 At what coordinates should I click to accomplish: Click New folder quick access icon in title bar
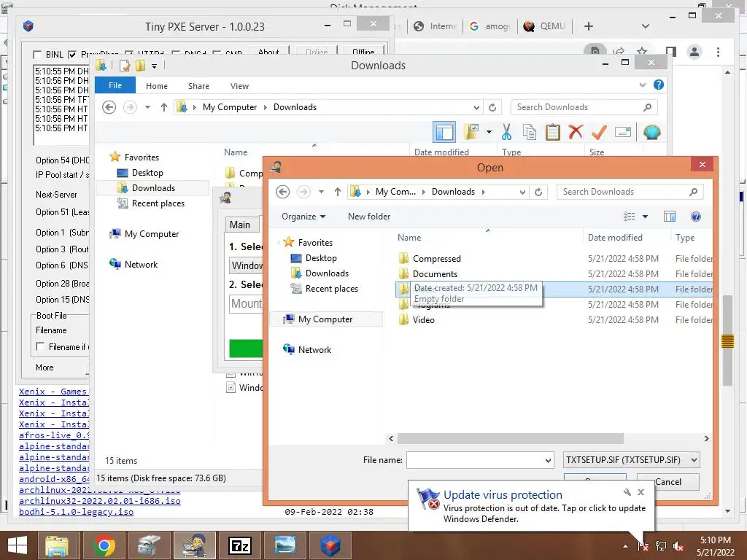click(x=140, y=66)
